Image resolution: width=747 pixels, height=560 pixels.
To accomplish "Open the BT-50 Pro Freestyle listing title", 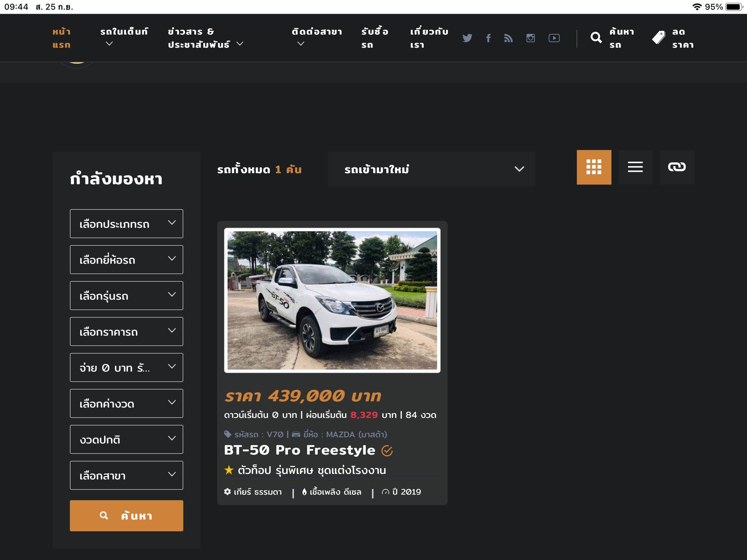I will coord(299,450).
